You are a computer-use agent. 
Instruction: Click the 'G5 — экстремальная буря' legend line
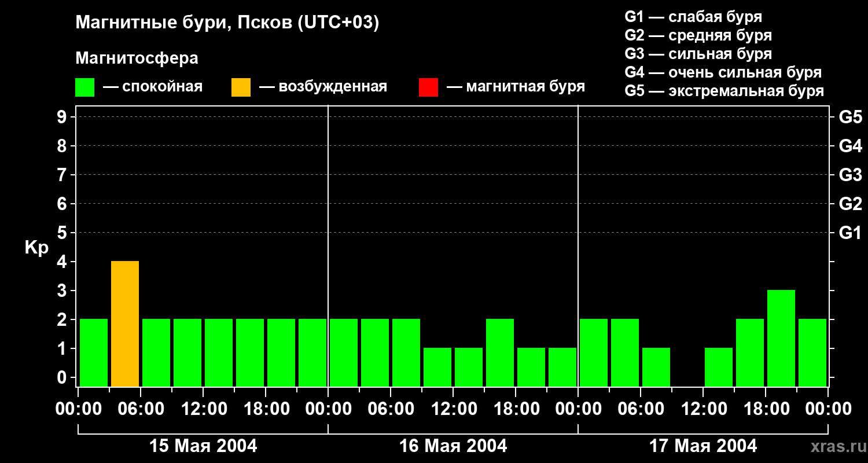(x=724, y=91)
